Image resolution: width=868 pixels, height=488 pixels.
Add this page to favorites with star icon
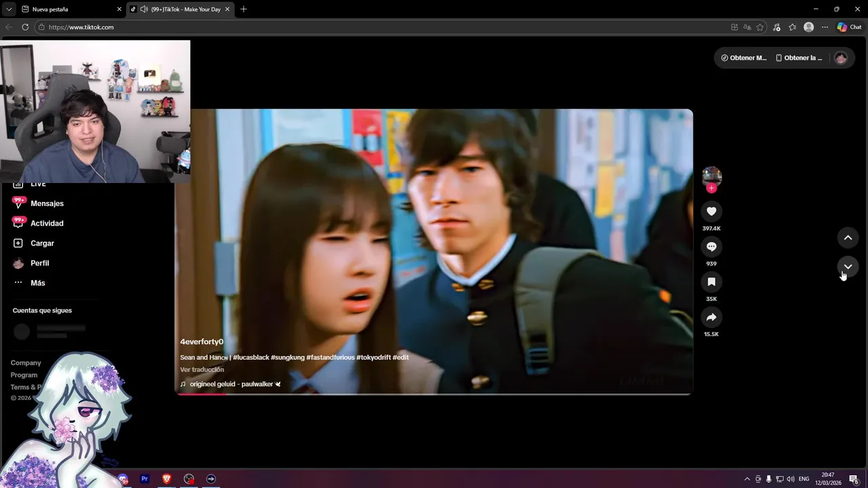click(x=759, y=27)
